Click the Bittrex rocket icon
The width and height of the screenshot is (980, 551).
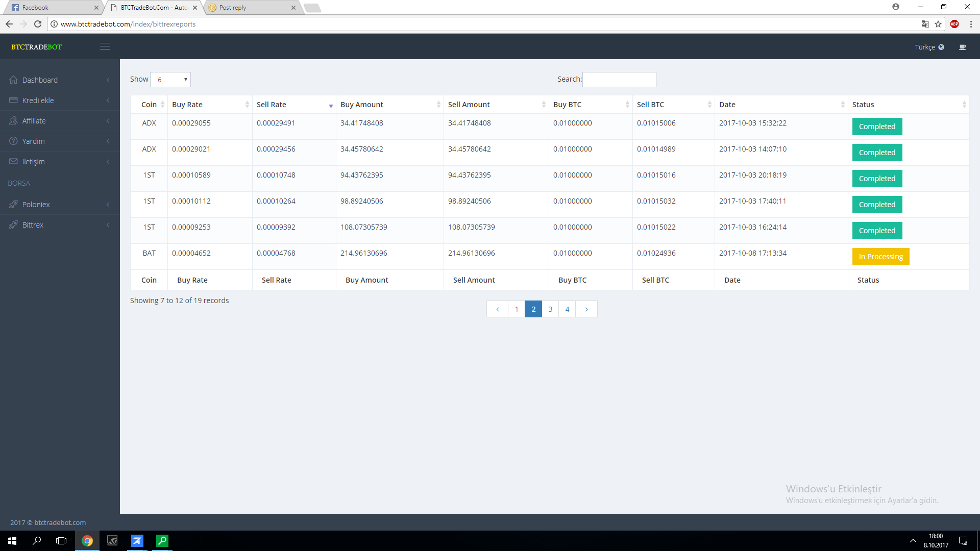[x=13, y=224]
